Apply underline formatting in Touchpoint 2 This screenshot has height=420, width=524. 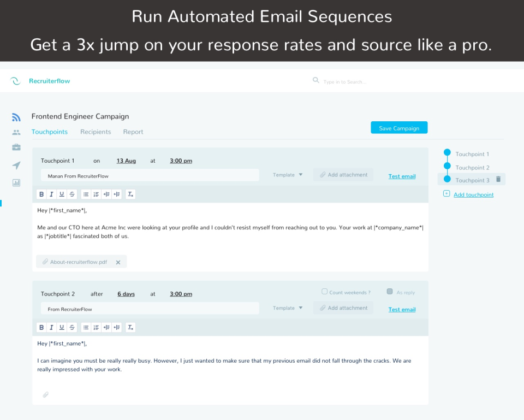pos(61,327)
